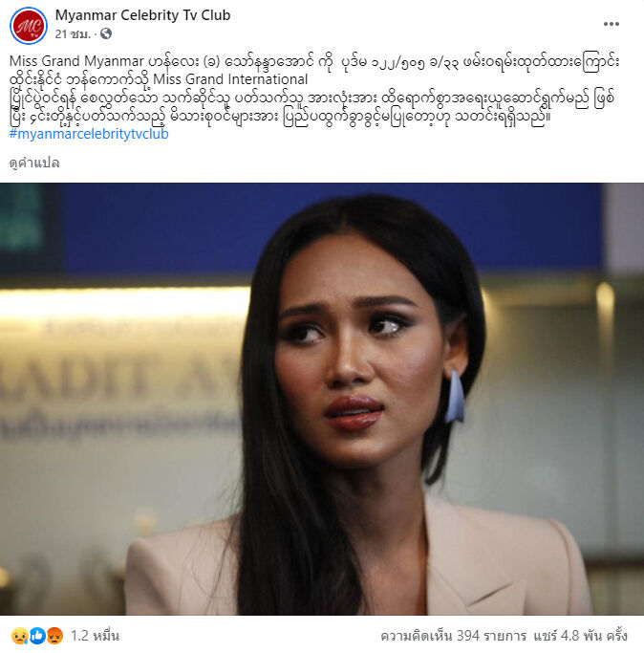This screenshot has width=644, height=653.
Task: Click the angry red reaction emoji
Action: click(x=54, y=636)
